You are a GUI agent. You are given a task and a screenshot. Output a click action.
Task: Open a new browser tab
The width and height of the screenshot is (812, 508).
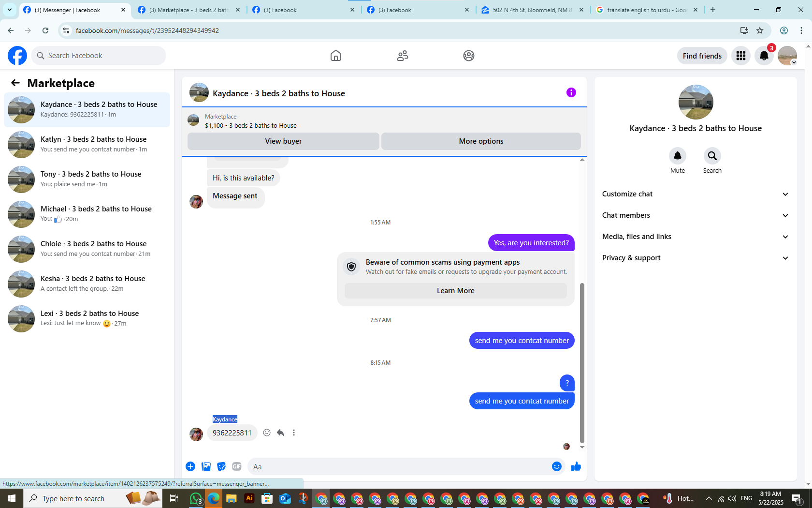click(x=713, y=10)
